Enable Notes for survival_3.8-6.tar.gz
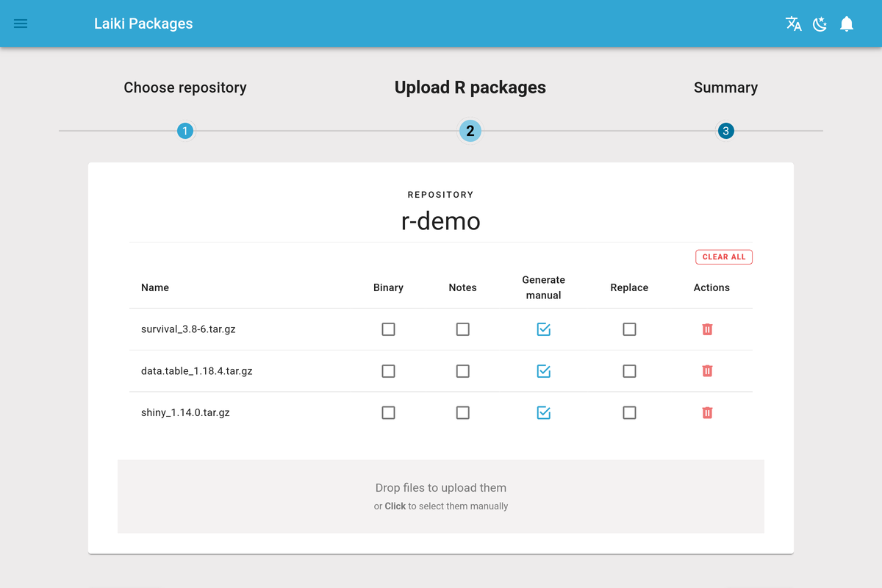The image size is (882, 588). point(462,329)
